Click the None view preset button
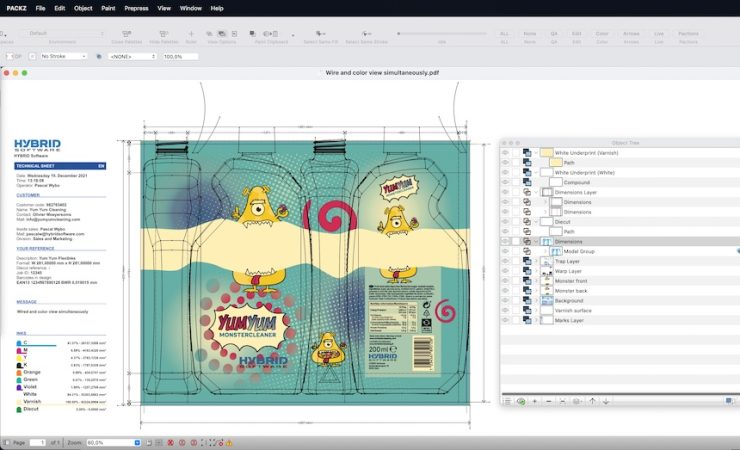The width and height of the screenshot is (740, 450). click(530, 34)
